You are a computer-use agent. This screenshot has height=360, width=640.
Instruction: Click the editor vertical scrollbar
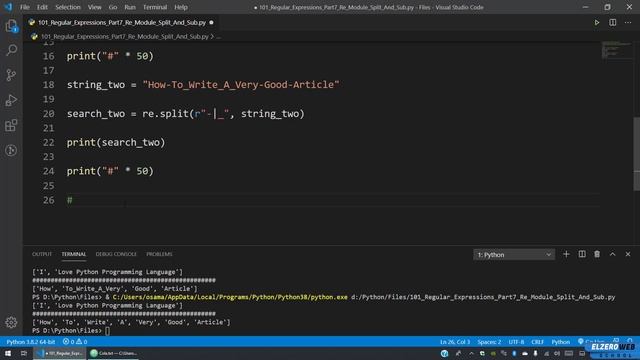click(636, 154)
